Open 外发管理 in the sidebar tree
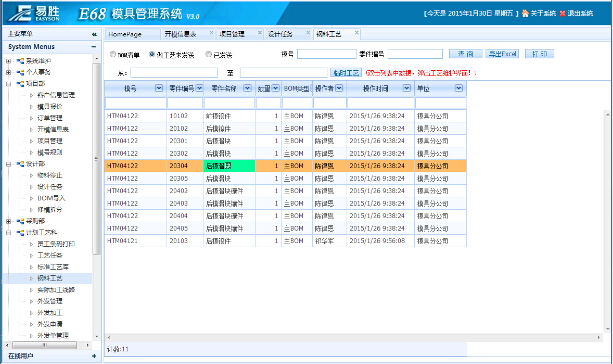This screenshot has height=364, width=613. pyautogui.click(x=50, y=301)
